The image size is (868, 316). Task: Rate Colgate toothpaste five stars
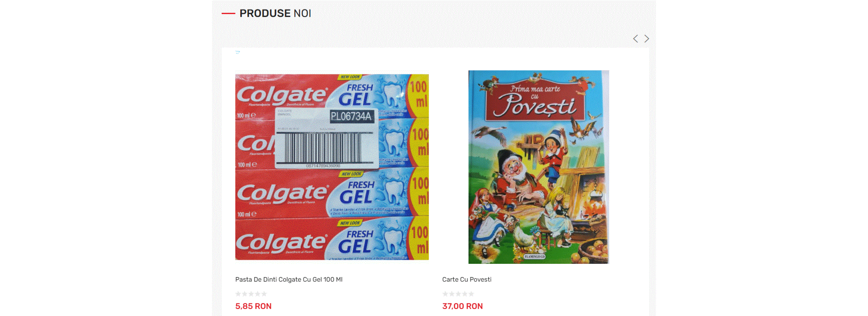tap(264, 294)
